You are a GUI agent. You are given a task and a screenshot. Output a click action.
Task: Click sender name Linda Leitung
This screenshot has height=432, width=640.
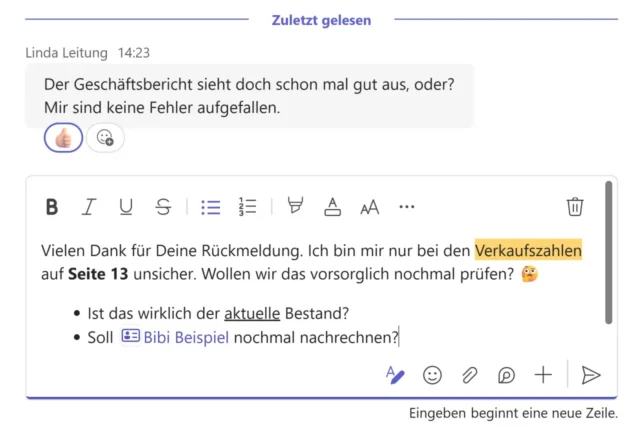coord(67,53)
